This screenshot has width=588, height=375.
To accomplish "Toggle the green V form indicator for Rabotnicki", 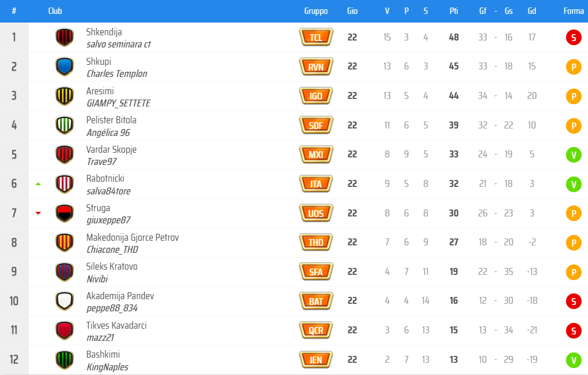I will 574,184.
